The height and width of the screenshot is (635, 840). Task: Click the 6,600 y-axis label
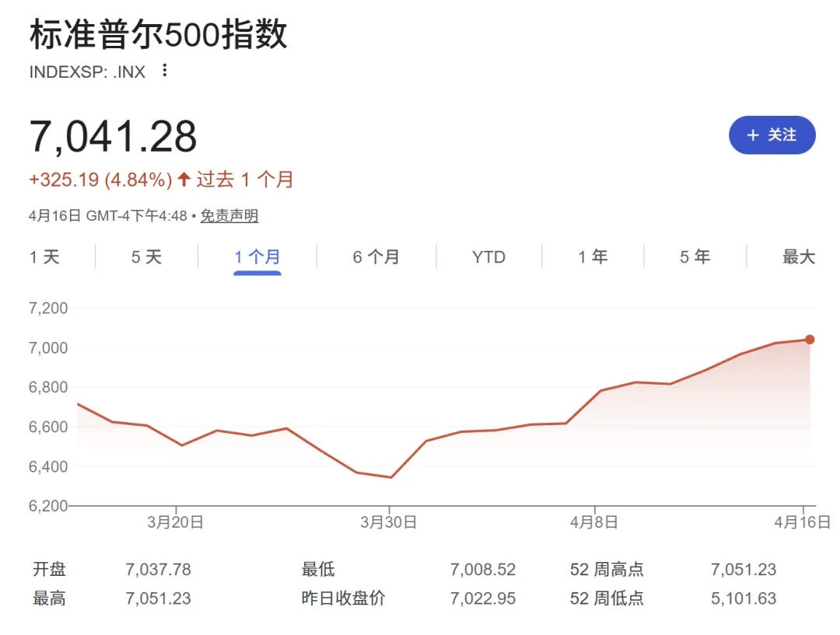(x=48, y=427)
